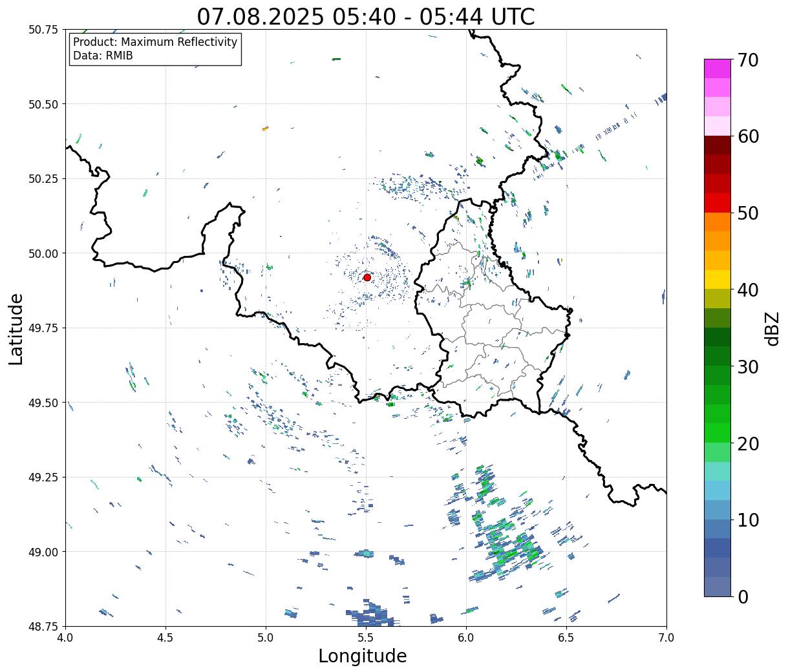The image size is (788, 672).
Task: Click the longitude tick label 5.0
Action: pos(266,637)
